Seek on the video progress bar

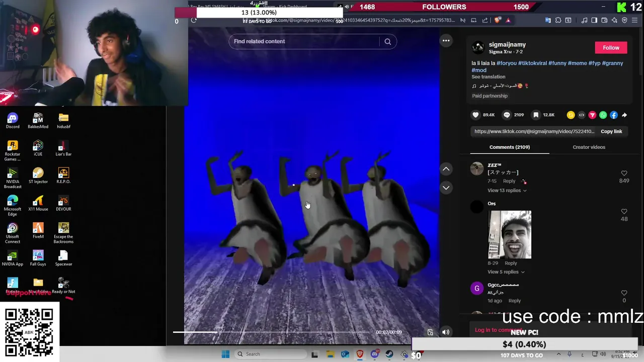point(272,332)
